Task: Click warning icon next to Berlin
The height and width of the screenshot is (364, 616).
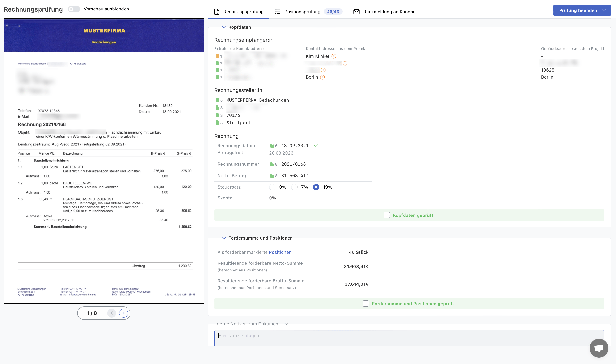Action: pos(322,77)
